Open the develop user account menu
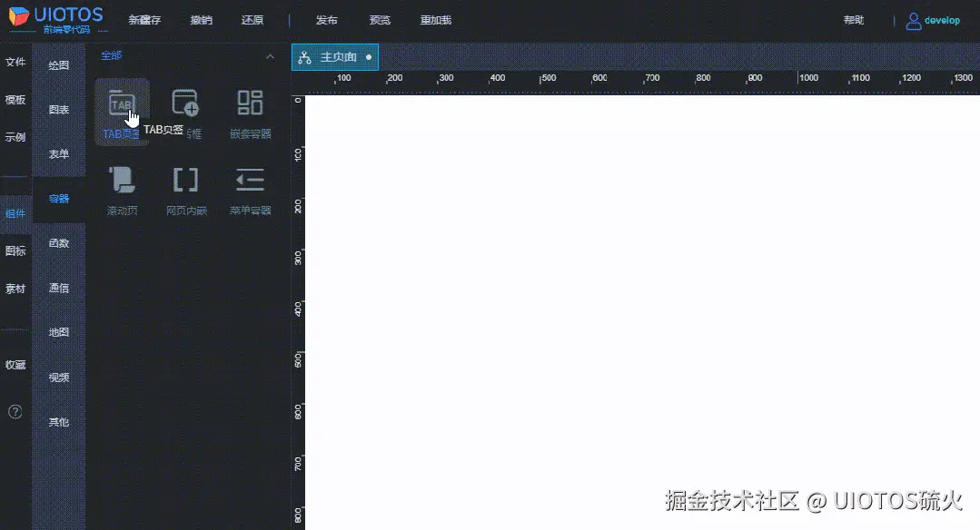This screenshot has height=530, width=980. [x=934, y=20]
